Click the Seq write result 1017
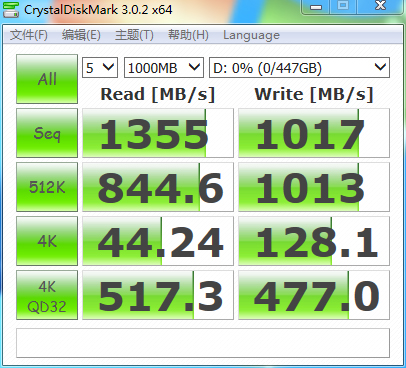Screen dimensions: 406x368 pos(314,133)
